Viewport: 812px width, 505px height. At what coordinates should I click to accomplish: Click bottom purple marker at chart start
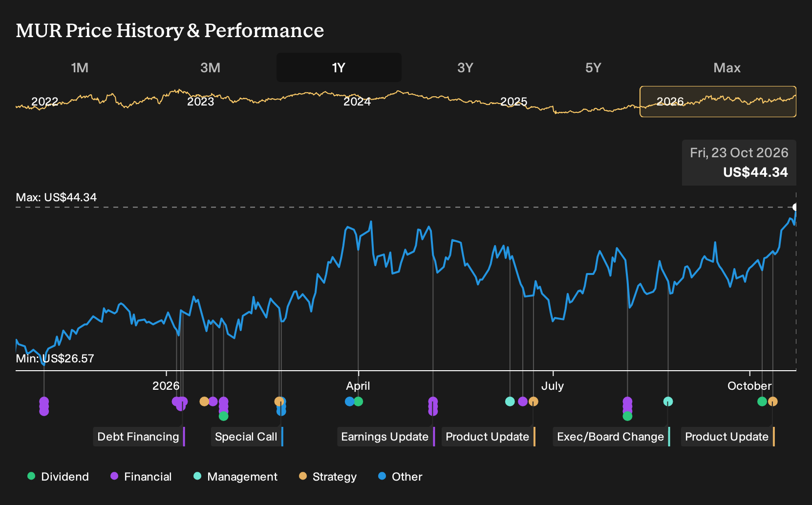(x=44, y=411)
